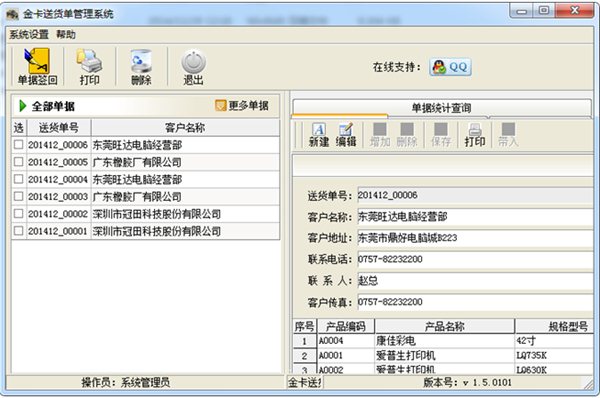The height and width of the screenshot is (398, 600).
Task: Select product code A0004 cell
Action: (346, 341)
